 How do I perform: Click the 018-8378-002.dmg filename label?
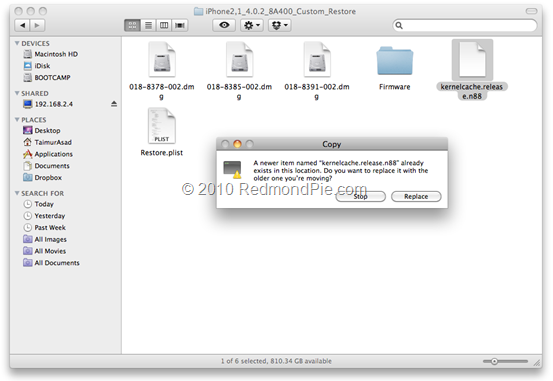(x=162, y=91)
